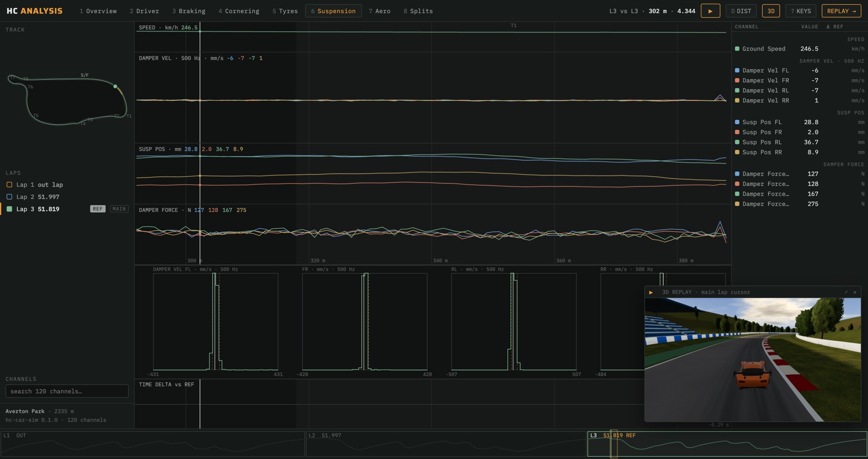868x459 pixels.
Task: Click the top bar play button
Action: (710, 11)
